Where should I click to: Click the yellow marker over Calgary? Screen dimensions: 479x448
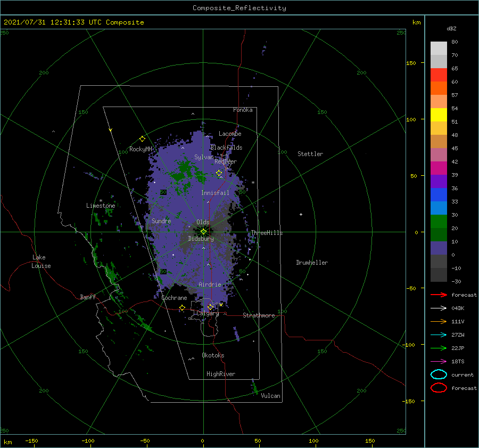(210, 307)
